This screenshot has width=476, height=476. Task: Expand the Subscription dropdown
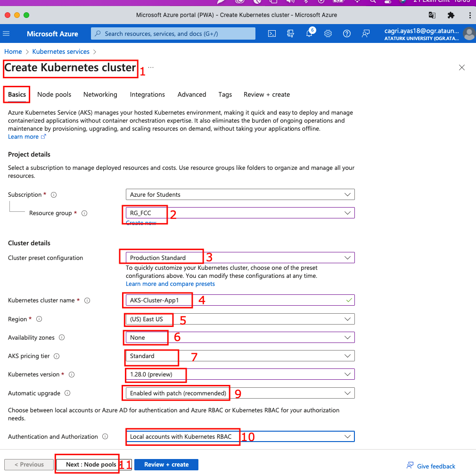240,194
